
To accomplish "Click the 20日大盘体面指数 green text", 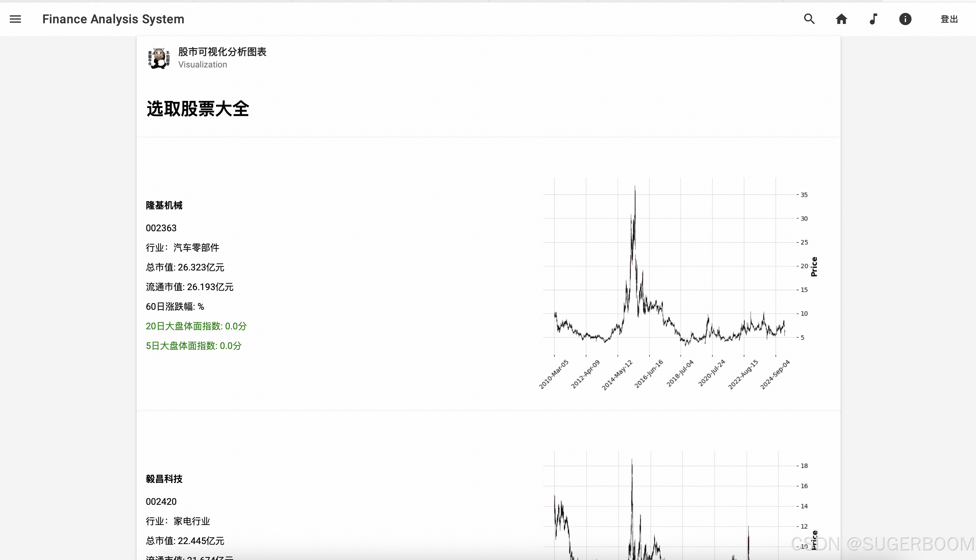I will (x=196, y=326).
